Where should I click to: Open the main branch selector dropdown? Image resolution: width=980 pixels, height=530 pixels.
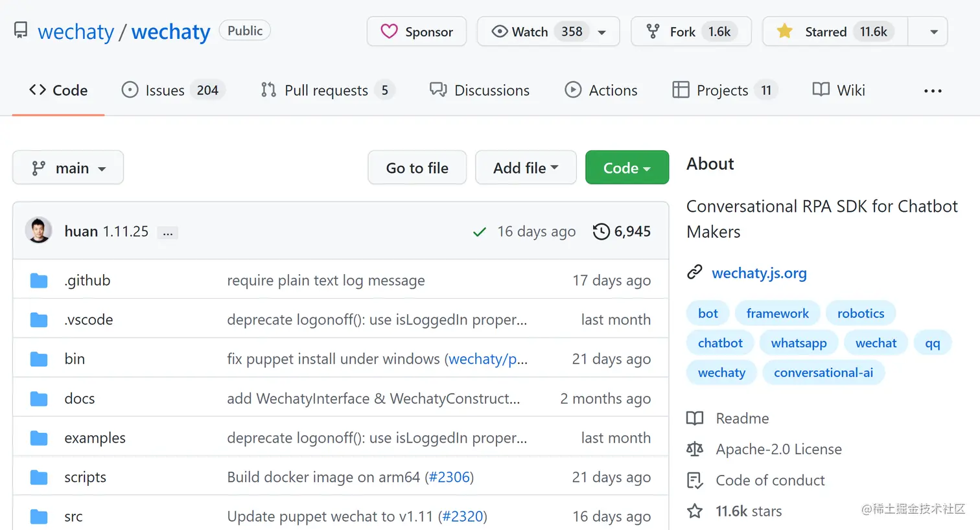[68, 168]
